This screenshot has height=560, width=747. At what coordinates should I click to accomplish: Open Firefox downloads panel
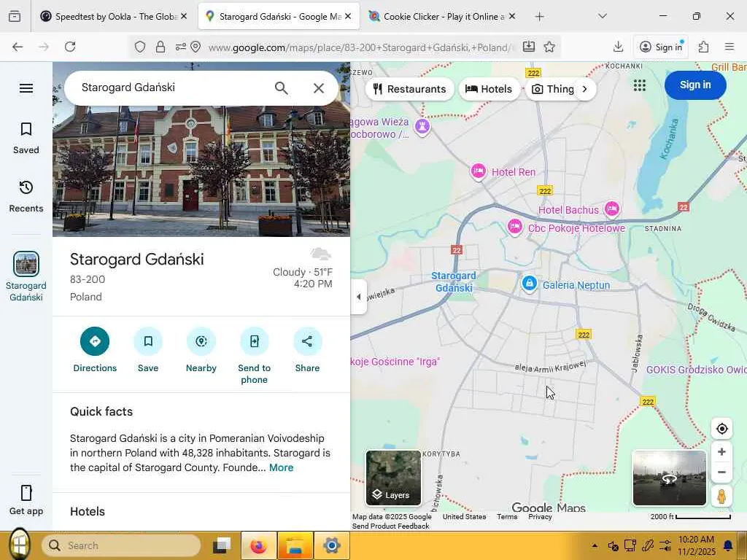click(x=618, y=47)
